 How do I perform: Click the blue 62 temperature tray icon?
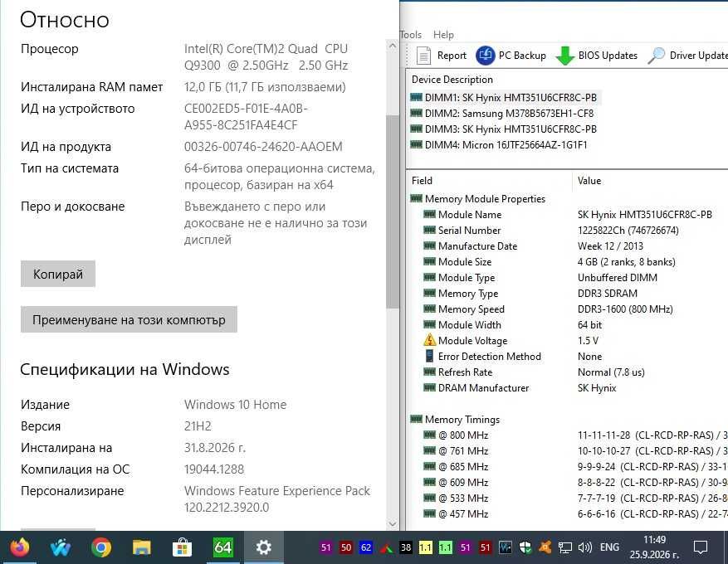point(366,547)
